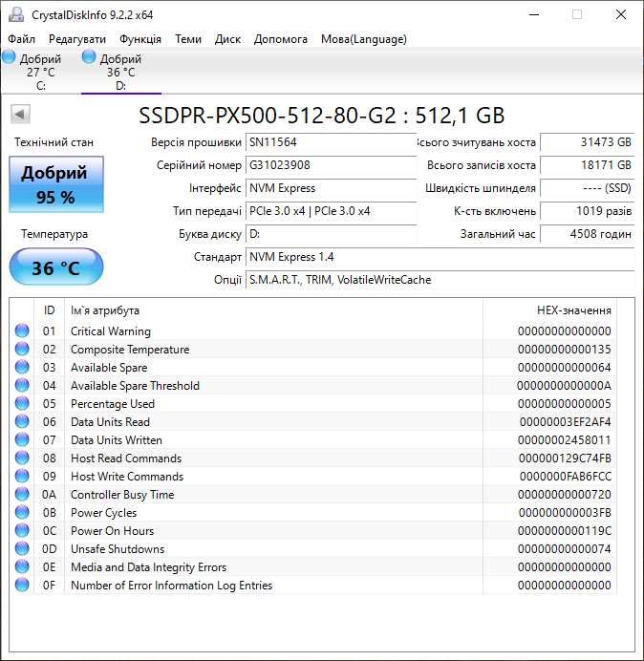Click the 36 °C temperature button
The image size is (644, 661).
click(x=56, y=267)
